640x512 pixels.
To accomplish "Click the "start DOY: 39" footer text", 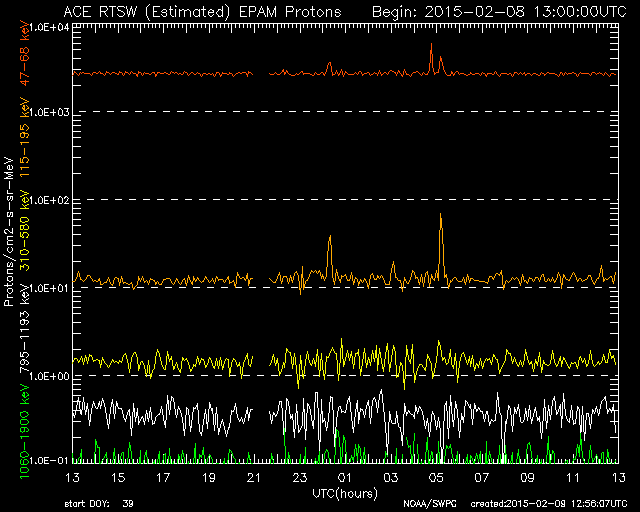I will click(99, 504).
